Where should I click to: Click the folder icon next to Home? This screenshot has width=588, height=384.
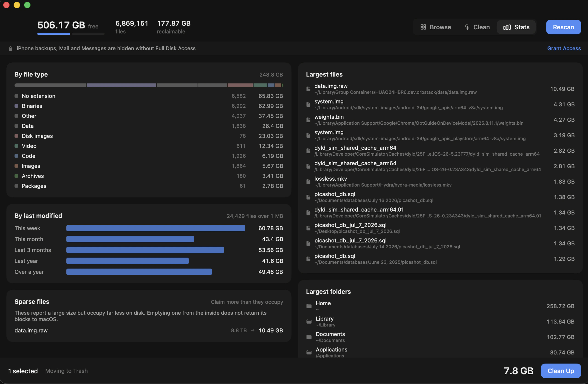309,306
